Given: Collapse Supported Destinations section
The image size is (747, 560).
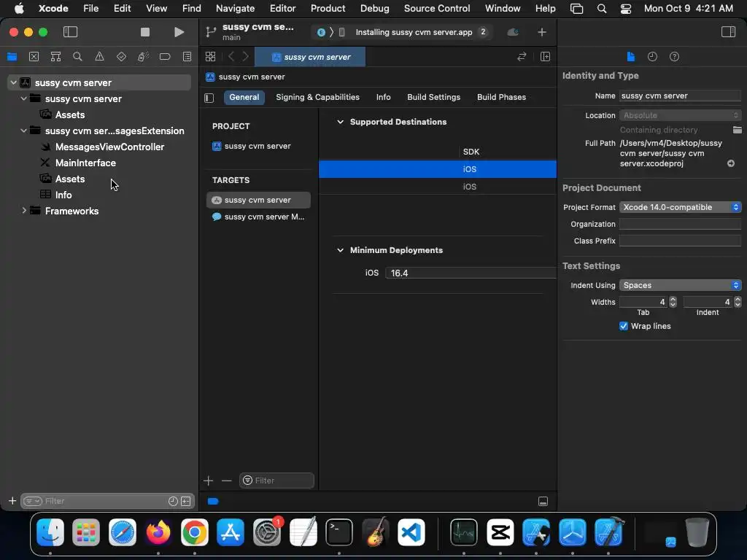Looking at the screenshot, I should point(340,122).
